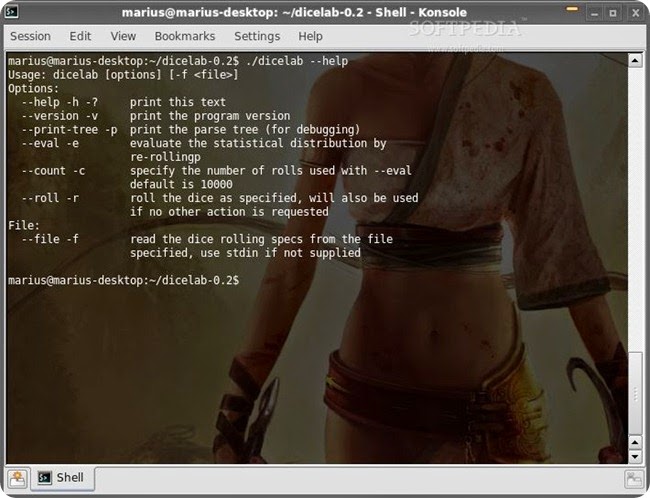This screenshot has height=498, width=650.
Task: Click the close session icon at tab bar right
Action: pyautogui.click(x=633, y=479)
